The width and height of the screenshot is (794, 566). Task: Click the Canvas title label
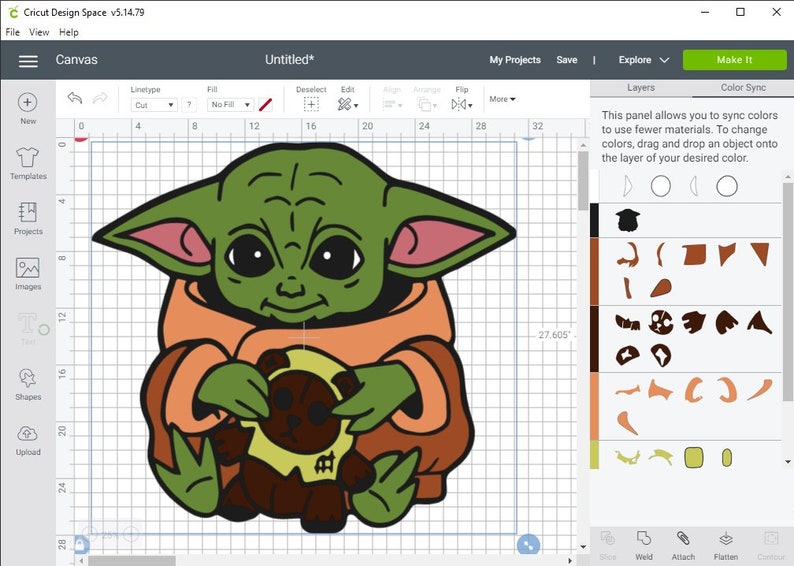[76, 60]
